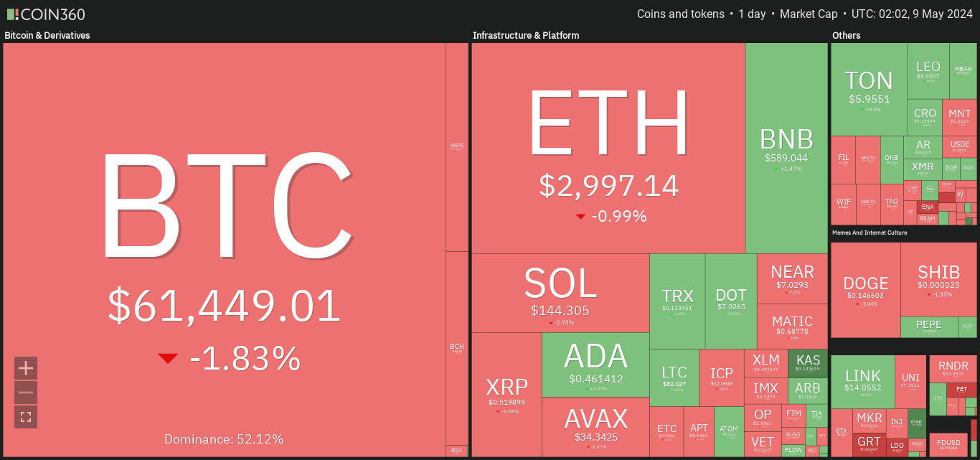Toggle fullscreen view icon

tap(26, 417)
